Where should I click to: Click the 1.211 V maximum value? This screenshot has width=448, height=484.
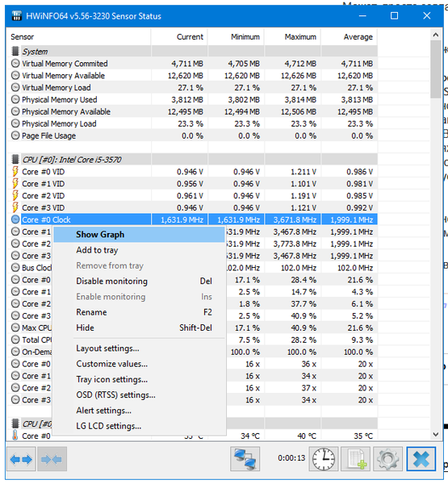pos(304,172)
